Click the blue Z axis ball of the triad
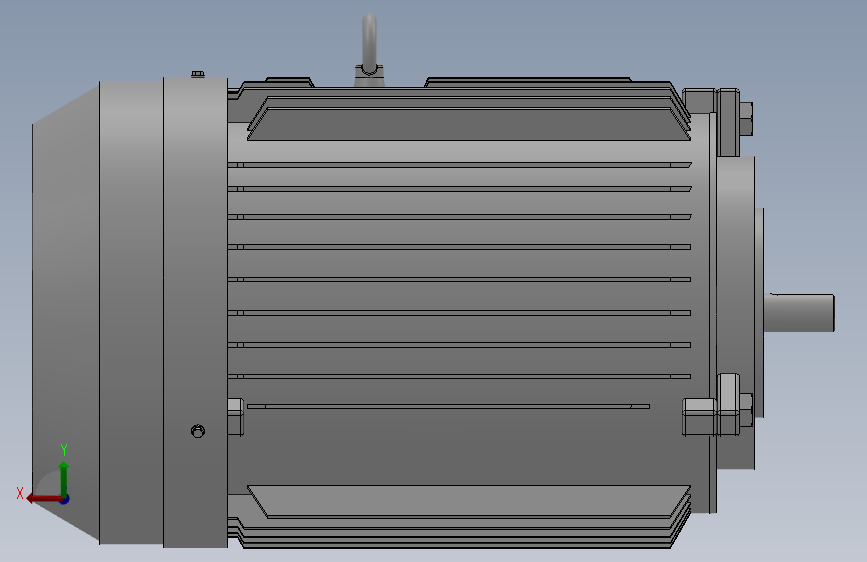 pos(65,499)
